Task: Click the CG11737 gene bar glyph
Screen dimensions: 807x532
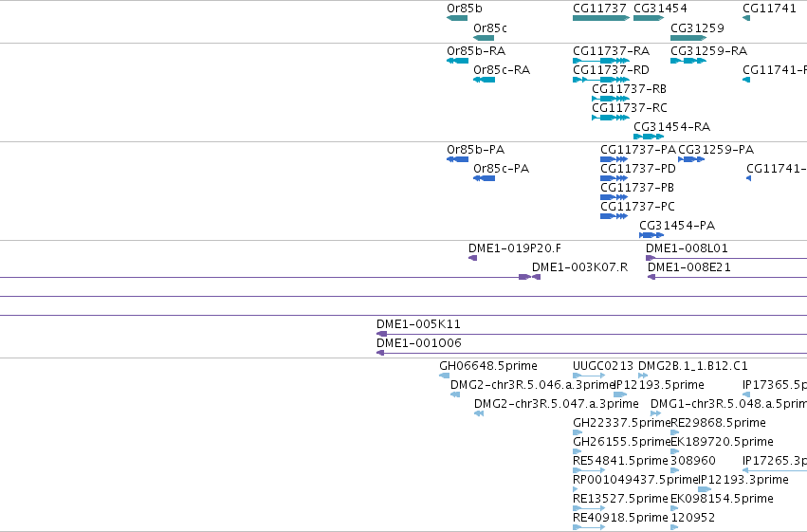Action: click(601, 18)
